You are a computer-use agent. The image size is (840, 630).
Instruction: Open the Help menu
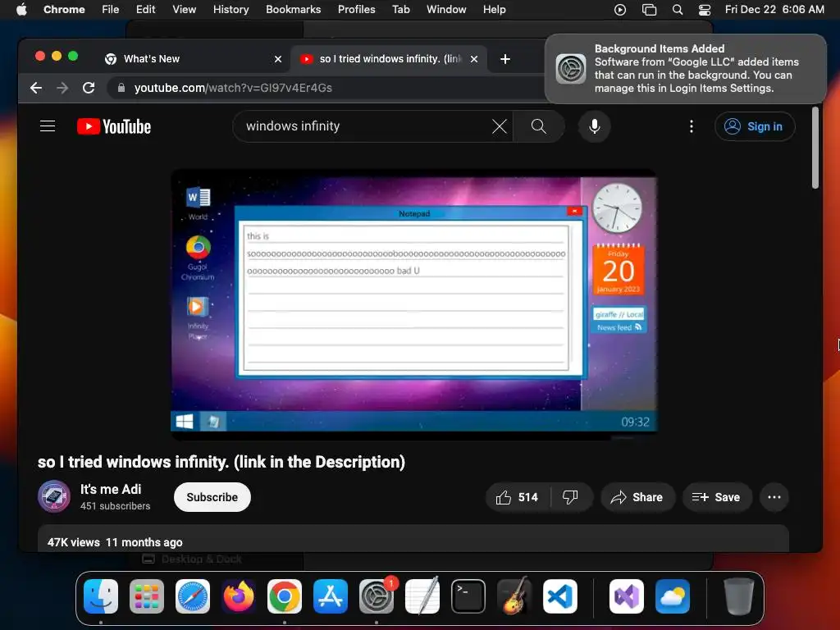[x=494, y=10]
